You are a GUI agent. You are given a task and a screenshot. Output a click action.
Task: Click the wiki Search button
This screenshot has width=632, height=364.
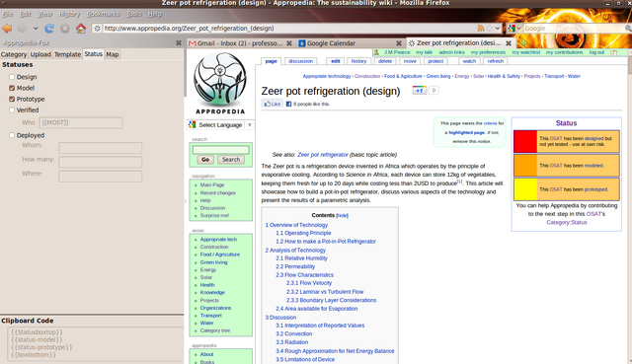[231, 160]
